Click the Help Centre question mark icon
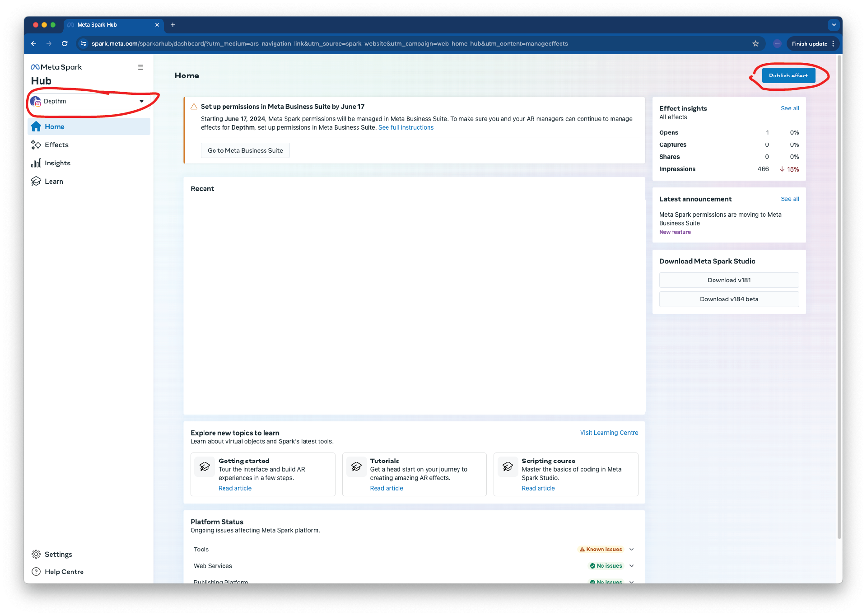The width and height of the screenshot is (867, 616). tap(36, 572)
